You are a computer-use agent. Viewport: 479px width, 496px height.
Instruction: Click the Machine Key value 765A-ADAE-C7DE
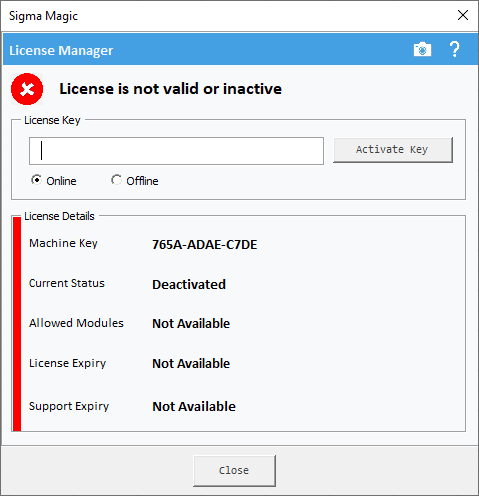click(205, 245)
